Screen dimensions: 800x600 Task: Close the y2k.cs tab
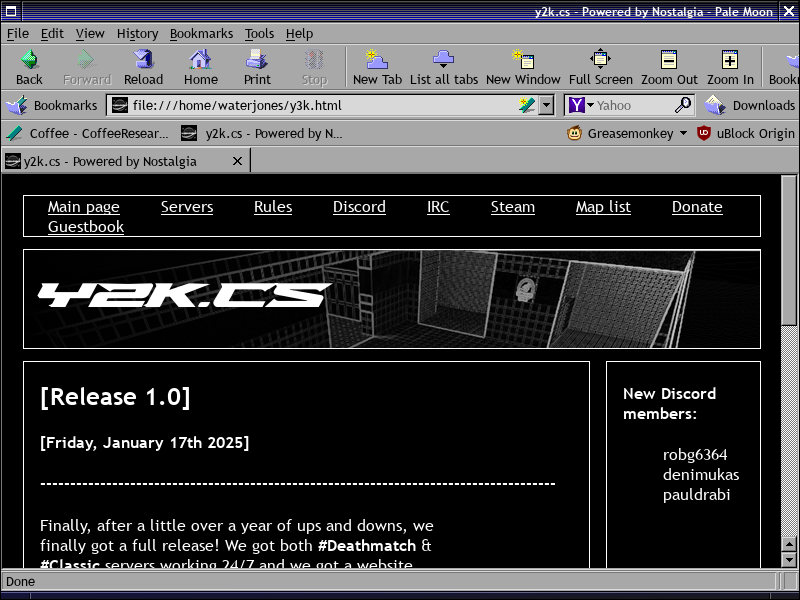[238, 161]
